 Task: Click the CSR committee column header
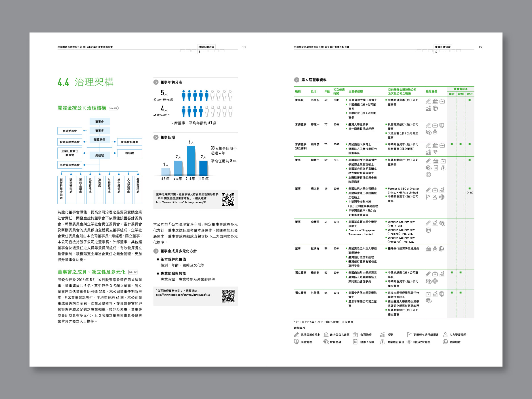470,94
